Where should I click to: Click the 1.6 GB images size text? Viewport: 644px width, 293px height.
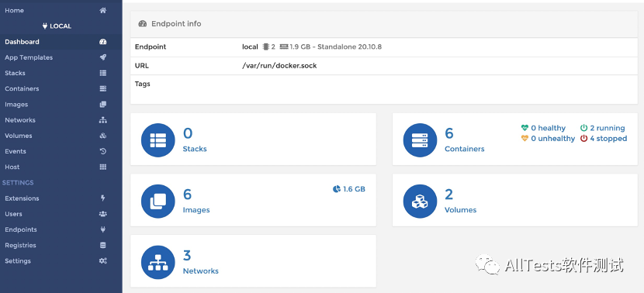pos(354,189)
